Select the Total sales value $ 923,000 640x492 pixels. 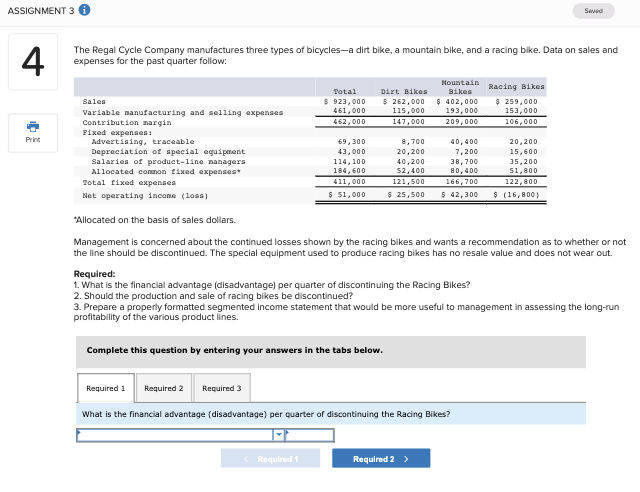(344, 102)
